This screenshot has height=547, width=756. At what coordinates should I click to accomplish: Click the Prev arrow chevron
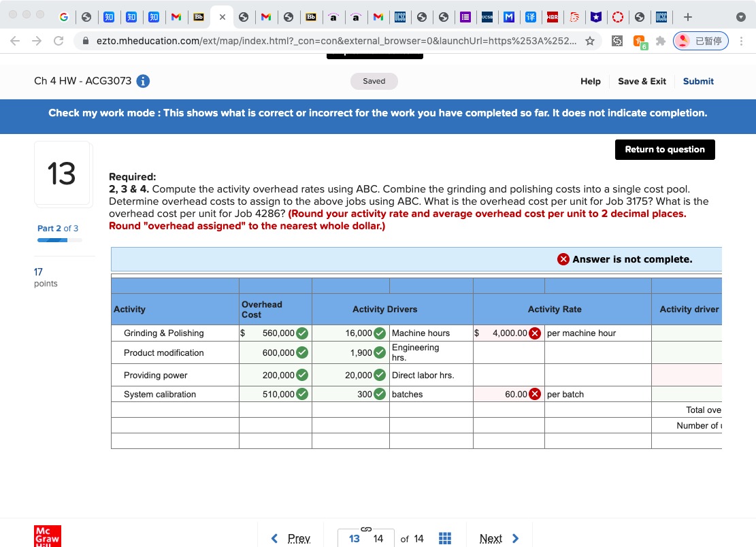pos(274,538)
